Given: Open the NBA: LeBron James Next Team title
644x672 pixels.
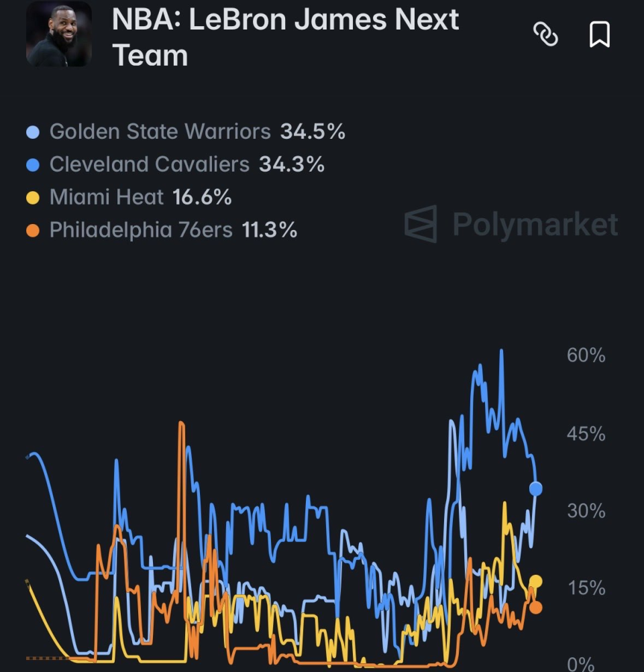Looking at the screenshot, I should click(x=286, y=38).
